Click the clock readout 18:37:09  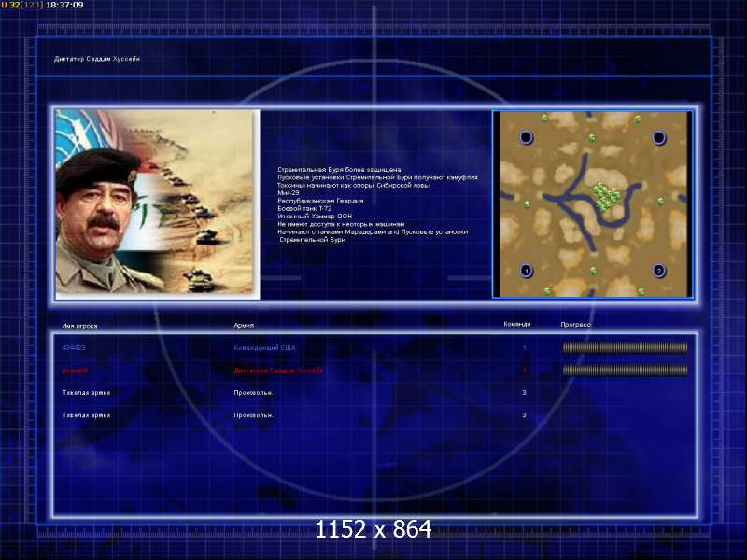coord(64,5)
